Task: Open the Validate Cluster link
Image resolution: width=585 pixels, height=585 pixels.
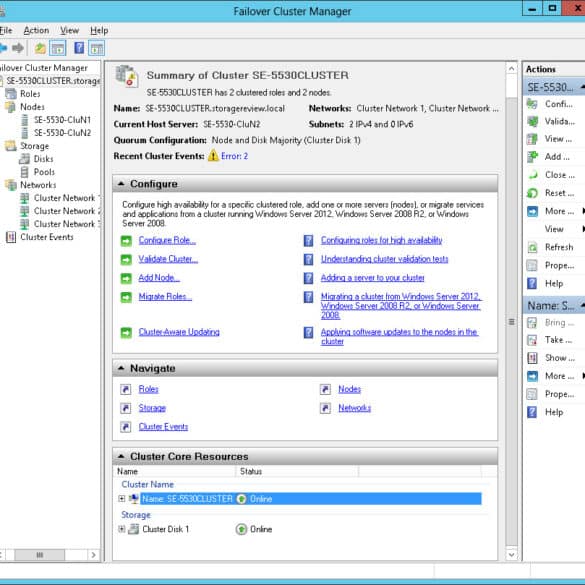Action: pyautogui.click(x=168, y=259)
